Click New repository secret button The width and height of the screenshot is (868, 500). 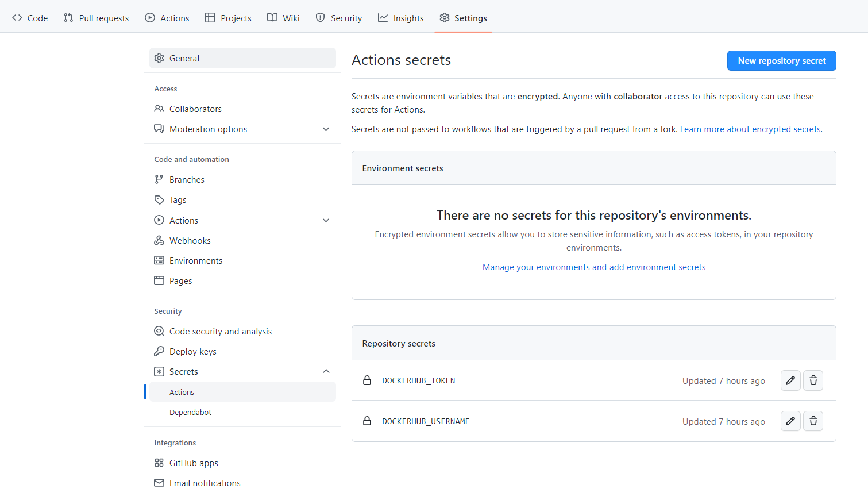tap(782, 61)
